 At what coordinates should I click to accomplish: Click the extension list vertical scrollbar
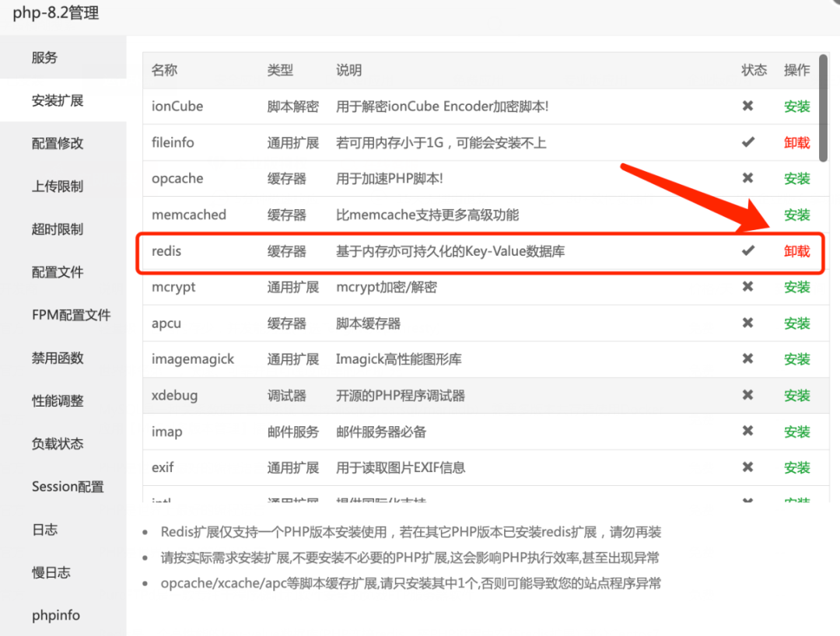tap(824, 109)
